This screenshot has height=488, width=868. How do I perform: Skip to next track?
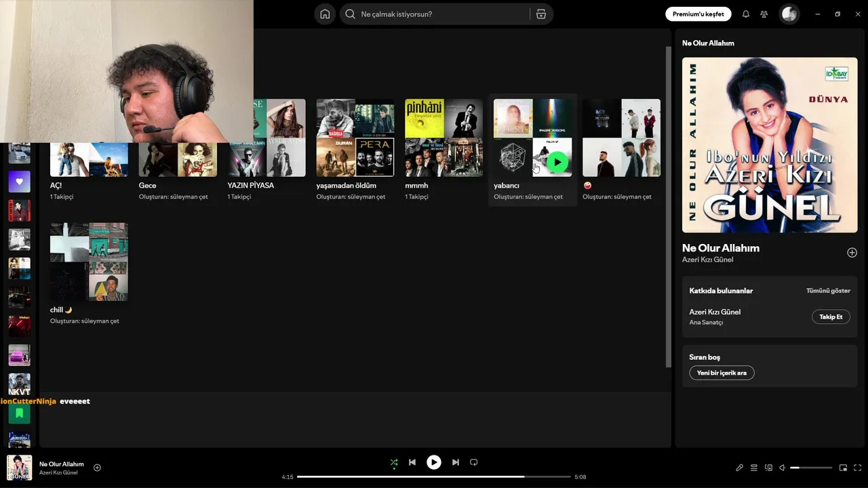click(456, 462)
